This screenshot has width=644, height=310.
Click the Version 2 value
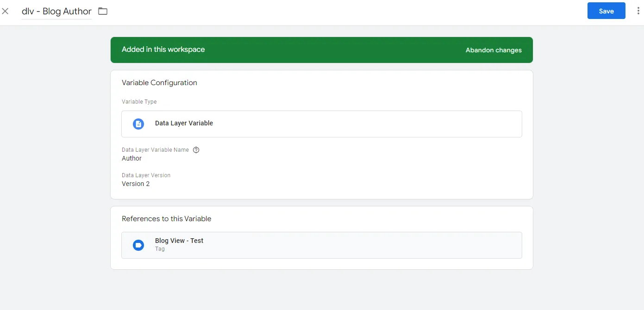point(136,184)
